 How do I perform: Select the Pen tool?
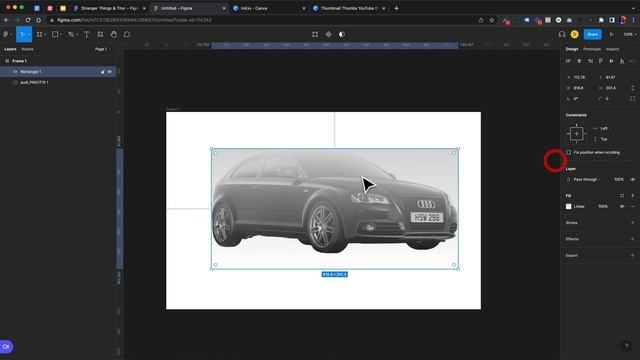coord(71,35)
